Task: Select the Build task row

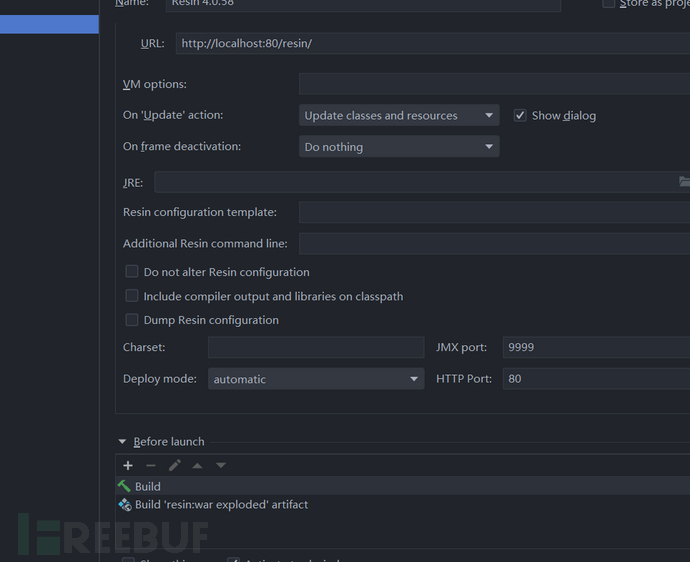Action: 403,486
